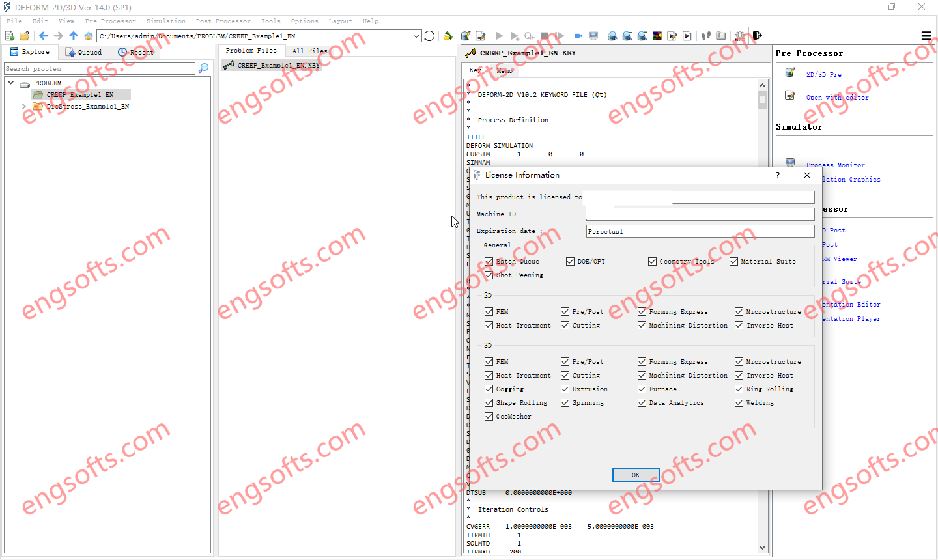Toggle the Data Analytics checkbox

click(642, 402)
